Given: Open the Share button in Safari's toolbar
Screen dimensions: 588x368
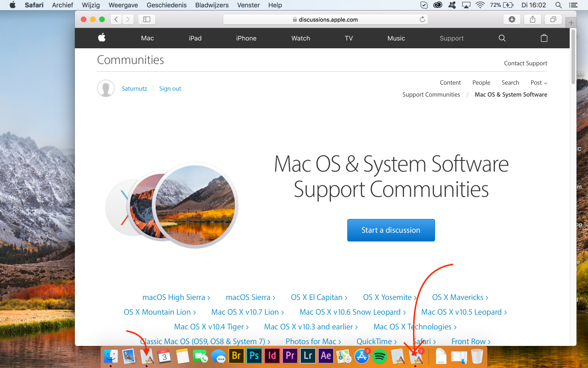Looking at the screenshot, I should [532, 19].
